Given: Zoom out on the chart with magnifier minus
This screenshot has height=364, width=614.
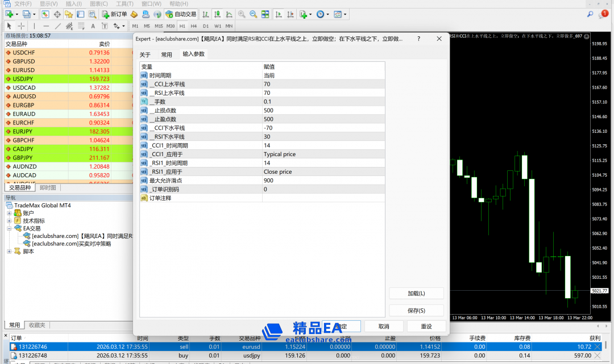Looking at the screenshot, I should point(253,14).
